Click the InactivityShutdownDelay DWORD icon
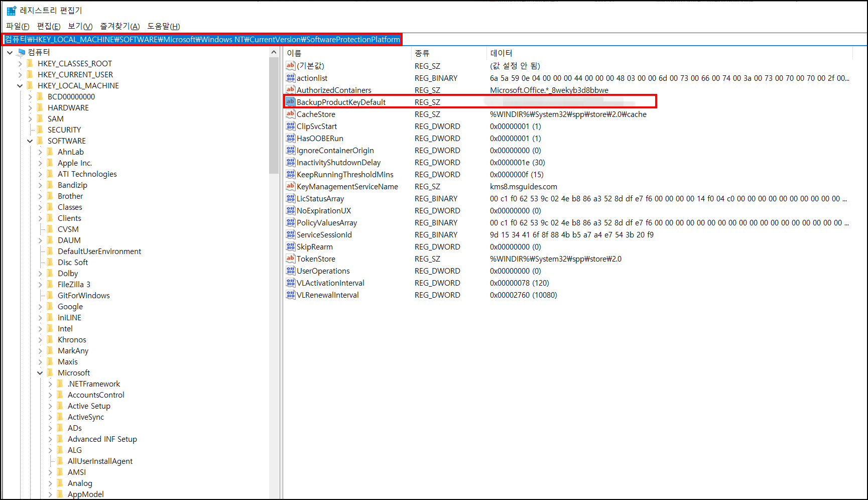 (291, 162)
